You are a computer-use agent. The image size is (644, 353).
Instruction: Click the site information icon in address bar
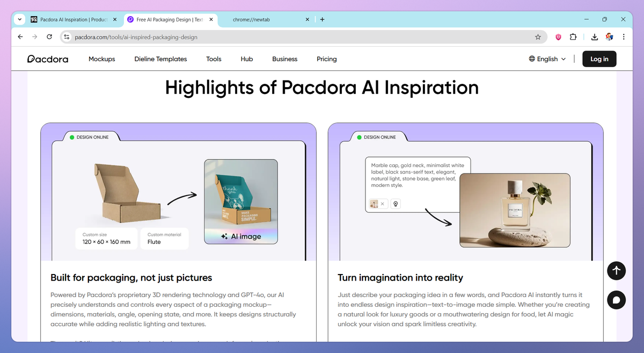tap(67, 37)
